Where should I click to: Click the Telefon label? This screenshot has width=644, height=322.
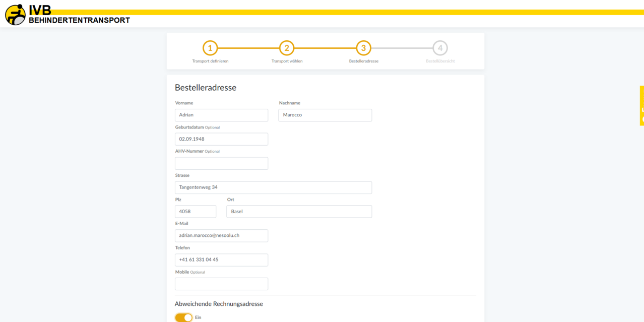tap(182, 248)
